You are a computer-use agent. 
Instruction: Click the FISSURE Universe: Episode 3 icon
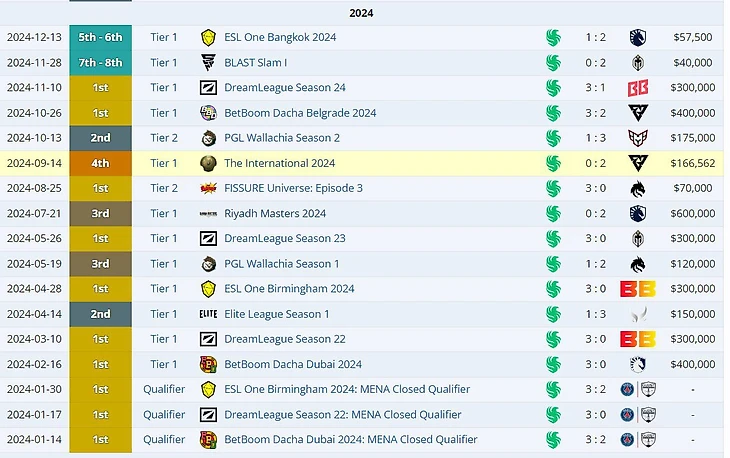click(208, 188)
